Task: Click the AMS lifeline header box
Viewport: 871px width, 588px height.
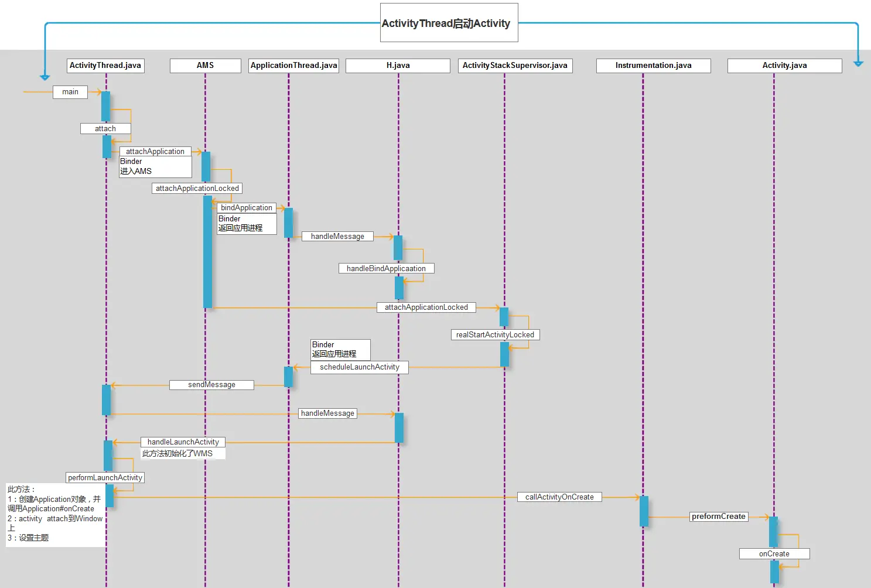Action: pos(205,66)
